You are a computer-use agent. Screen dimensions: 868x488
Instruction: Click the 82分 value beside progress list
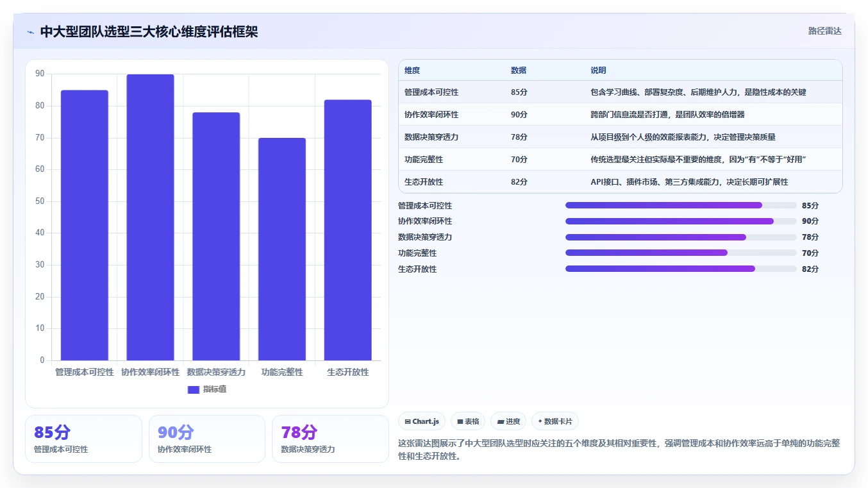click(810, 269)
